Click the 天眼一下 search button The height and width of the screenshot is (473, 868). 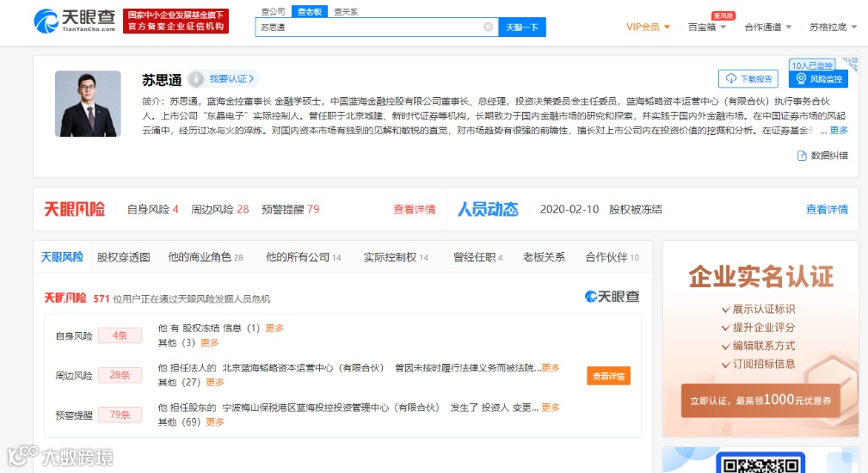click(x=522, y=27)
